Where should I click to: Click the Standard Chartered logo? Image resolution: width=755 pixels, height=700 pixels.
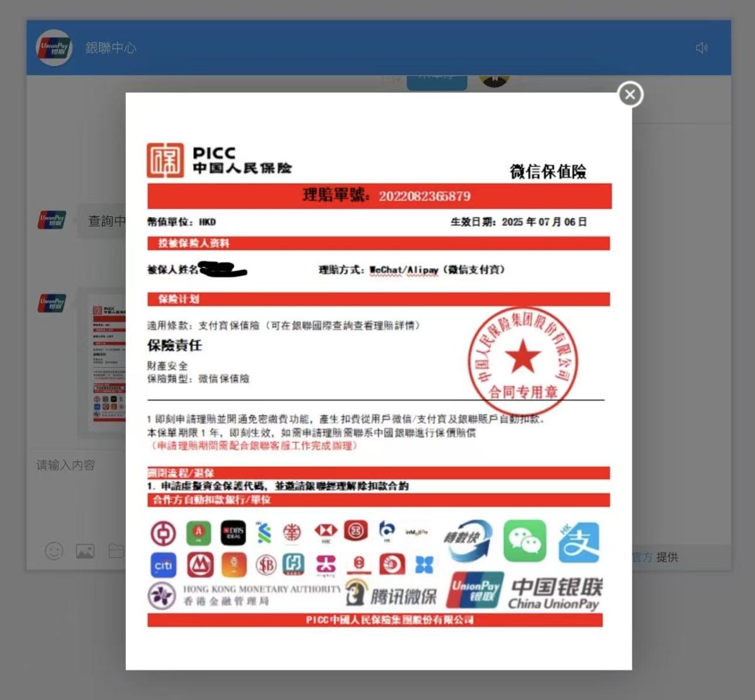click(264, 533)
